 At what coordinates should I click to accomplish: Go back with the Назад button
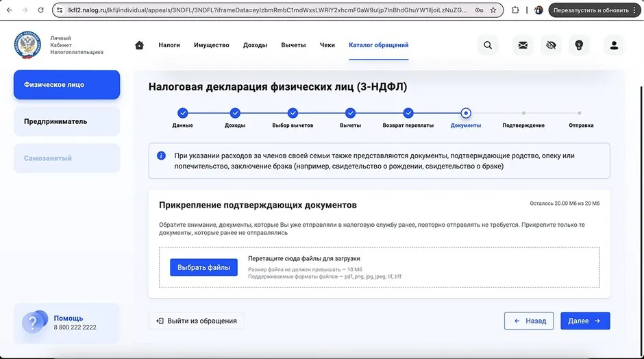pos(529,321)
